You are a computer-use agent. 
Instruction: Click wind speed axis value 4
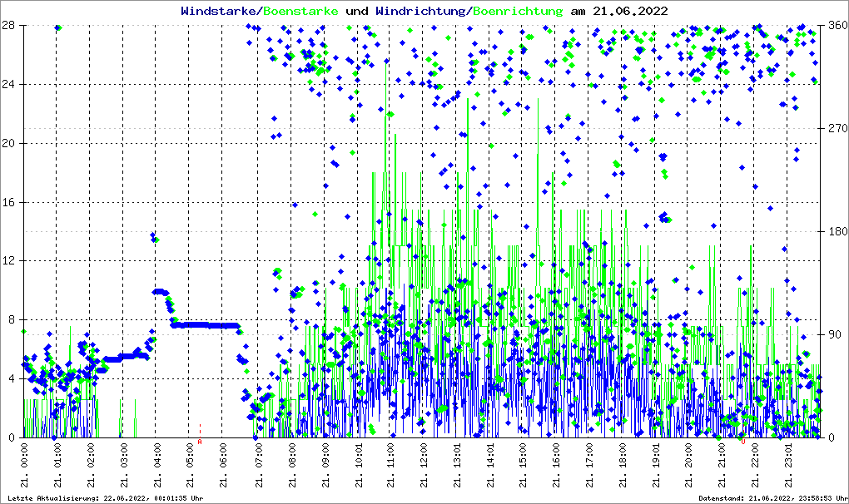tap(12, 378)
